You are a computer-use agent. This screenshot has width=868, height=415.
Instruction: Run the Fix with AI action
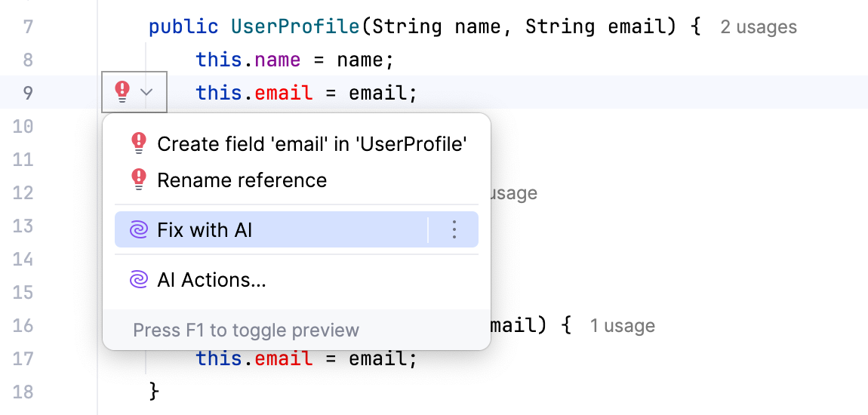coord(205,230)
